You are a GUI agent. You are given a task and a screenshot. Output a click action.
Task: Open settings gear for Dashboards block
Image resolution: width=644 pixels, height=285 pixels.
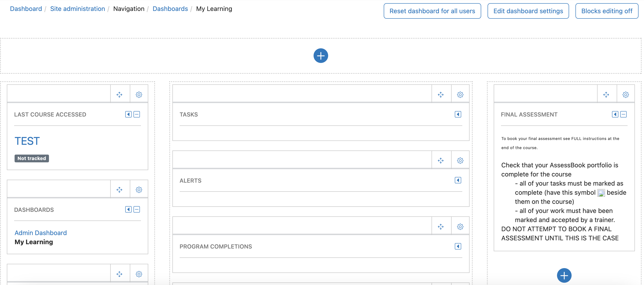pos(139,190)
